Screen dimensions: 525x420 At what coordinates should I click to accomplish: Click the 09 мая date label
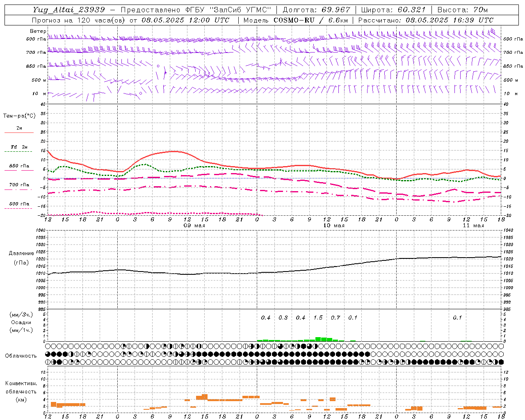pos(194,226)
